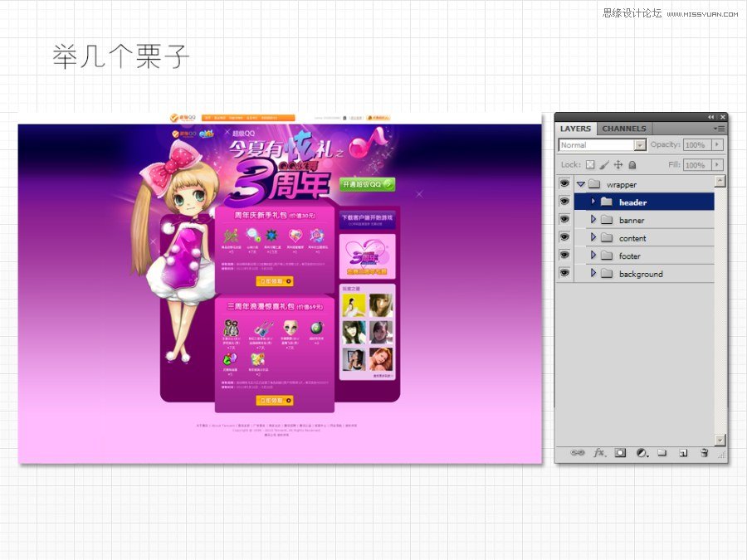Delete layer with the trash icon
747x560 pixels.
[705, 452]
